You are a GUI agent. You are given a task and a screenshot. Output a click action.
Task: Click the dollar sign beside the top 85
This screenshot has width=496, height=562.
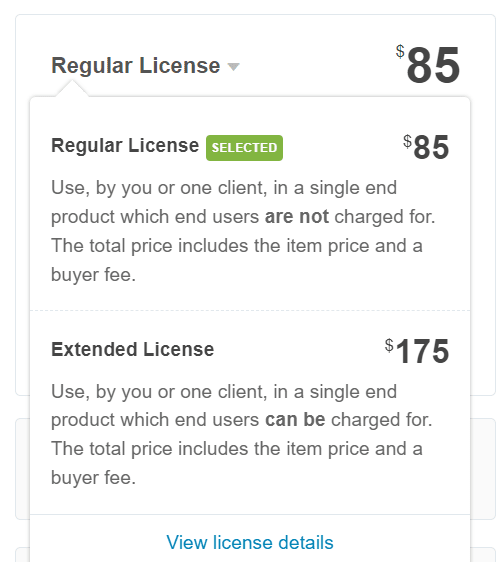pyautogui.click(x=400, y=51)
